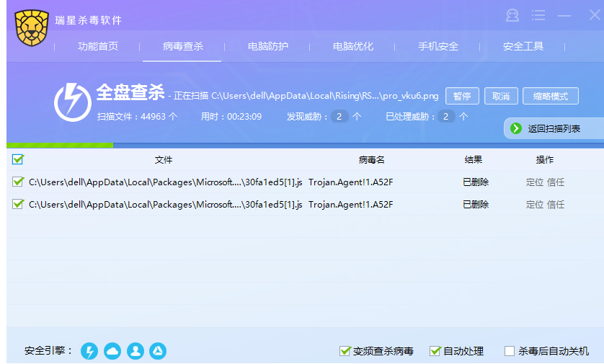Click the 安全引擎 label

tap(48, 350)
